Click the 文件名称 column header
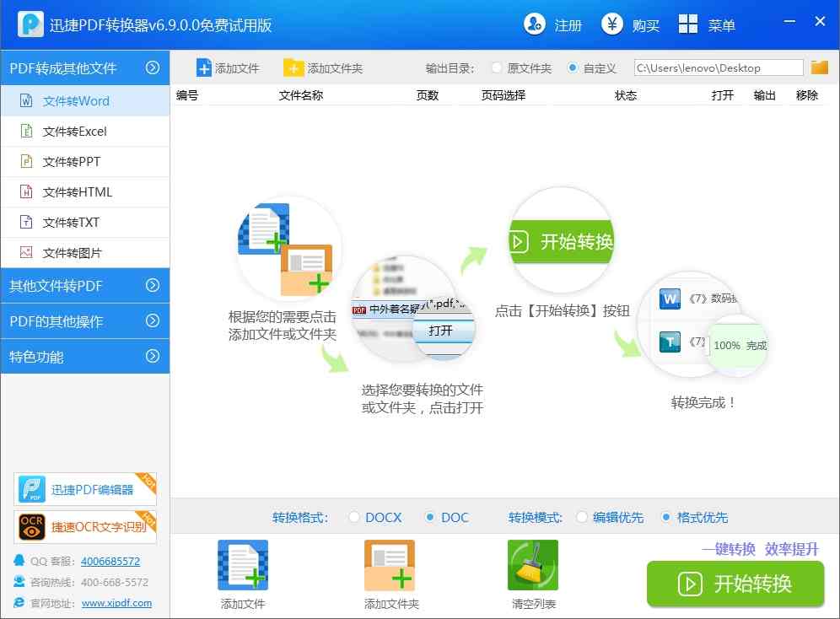Viewport: 840px width, 619px height. tap(300, 95)
